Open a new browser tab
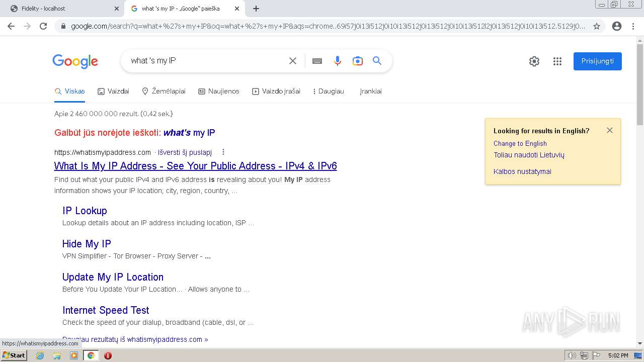The image size is (644, 362). 256,9
